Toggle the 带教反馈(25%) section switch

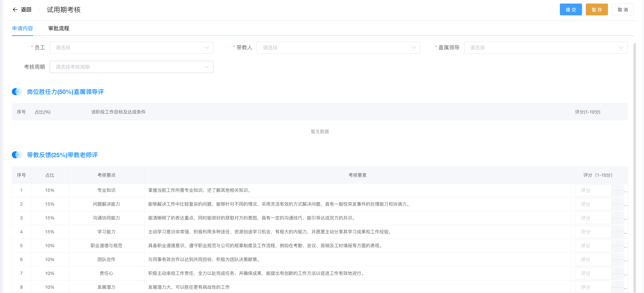(x=17, y=155)
